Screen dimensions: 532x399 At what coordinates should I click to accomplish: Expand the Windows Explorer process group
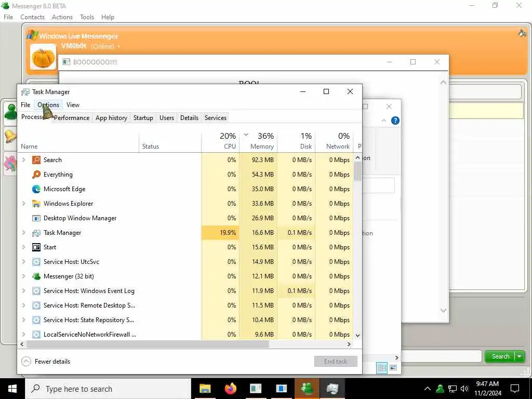point(24,204)
